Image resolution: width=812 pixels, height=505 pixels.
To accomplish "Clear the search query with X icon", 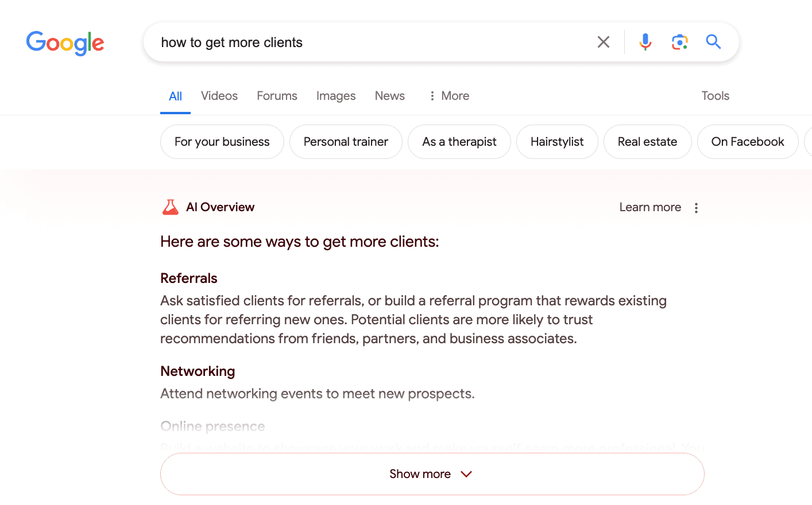I will (603, 42).
